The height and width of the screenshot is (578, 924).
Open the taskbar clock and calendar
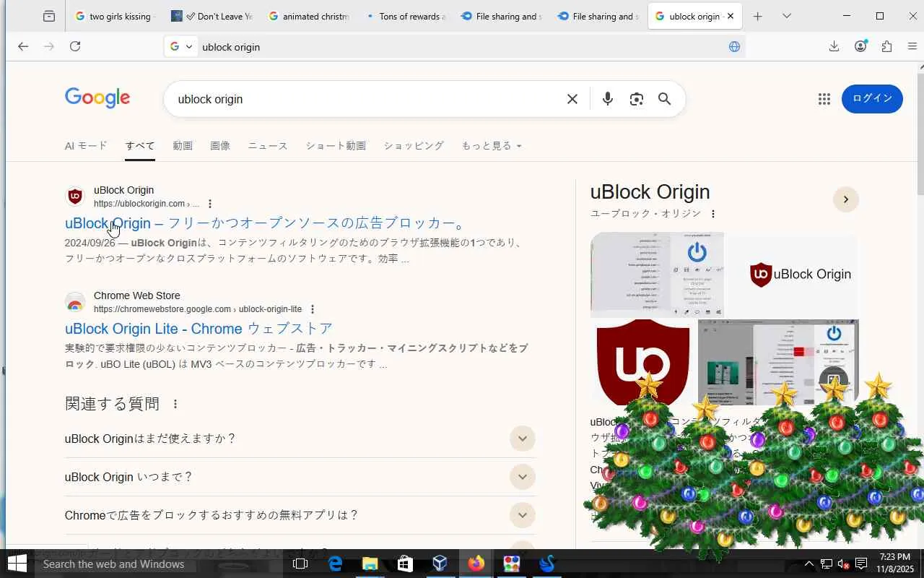click(x=895, y=564)
